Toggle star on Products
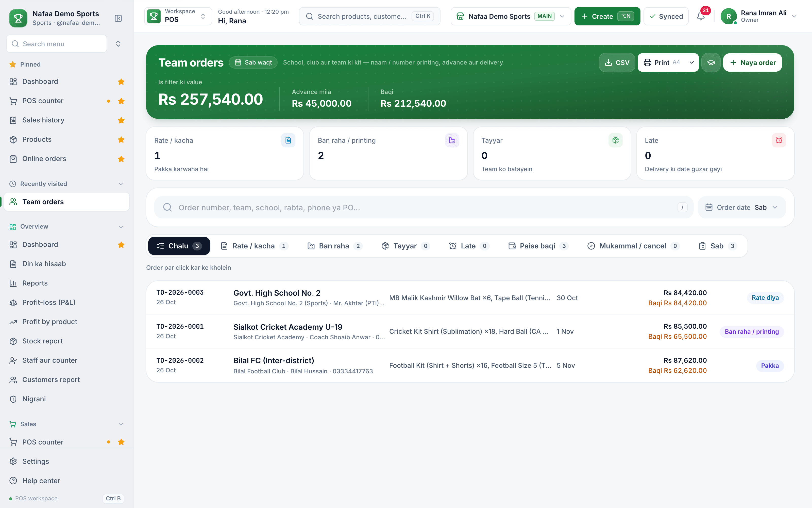Screen dimensions: 812x508 122,139
